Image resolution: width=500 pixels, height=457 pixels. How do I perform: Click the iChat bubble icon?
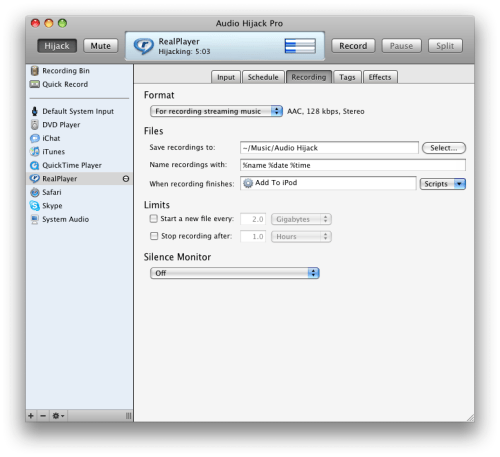pos(34,138)
